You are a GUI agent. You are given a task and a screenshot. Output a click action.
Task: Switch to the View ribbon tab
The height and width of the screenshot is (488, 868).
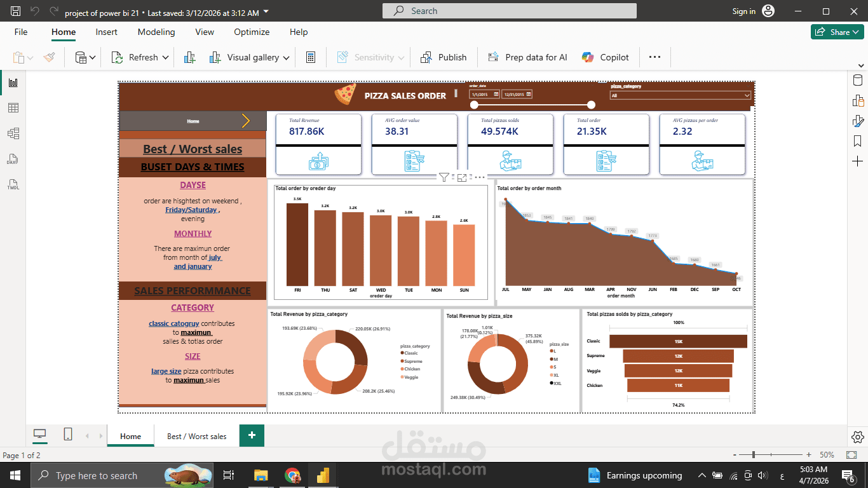205,32
